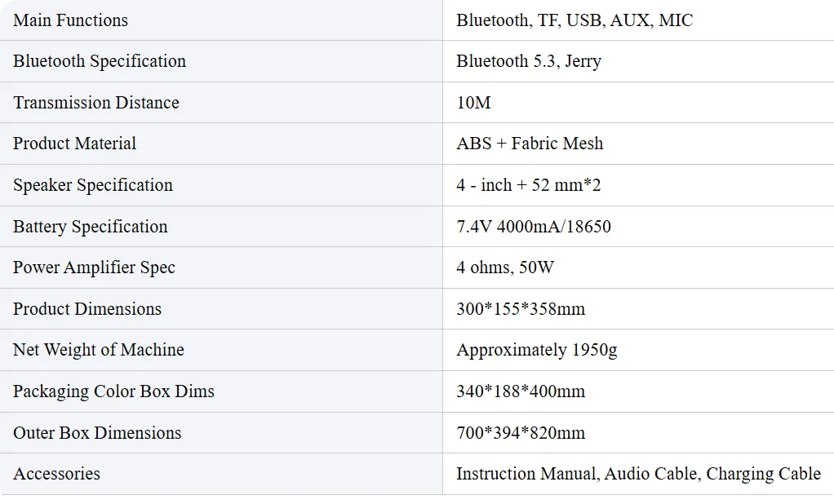Click the 'Packaging Color Box Dims' label

pyautogui.click(x=113, y=391)
